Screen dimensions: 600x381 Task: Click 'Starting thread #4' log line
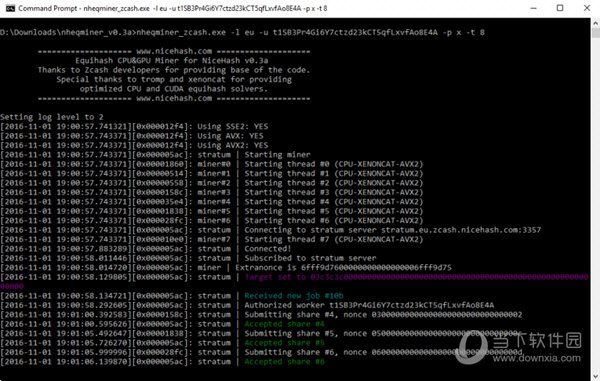[x=212, y=202]
